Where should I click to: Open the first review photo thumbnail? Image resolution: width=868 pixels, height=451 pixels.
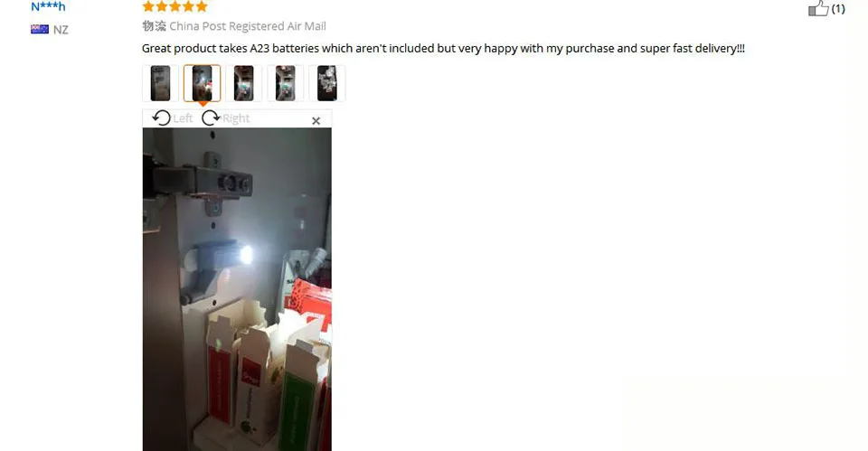pyautogui.click(x=161, y=83)
